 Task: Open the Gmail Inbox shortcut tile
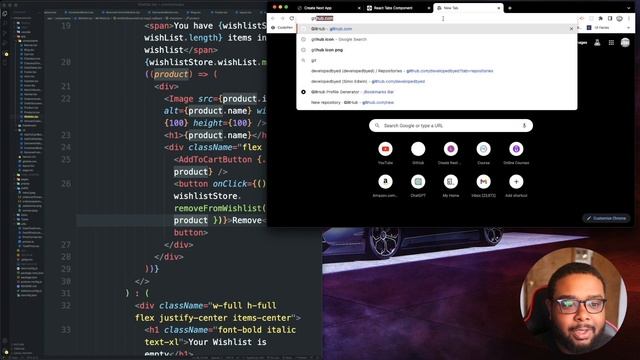coord(483,186)
